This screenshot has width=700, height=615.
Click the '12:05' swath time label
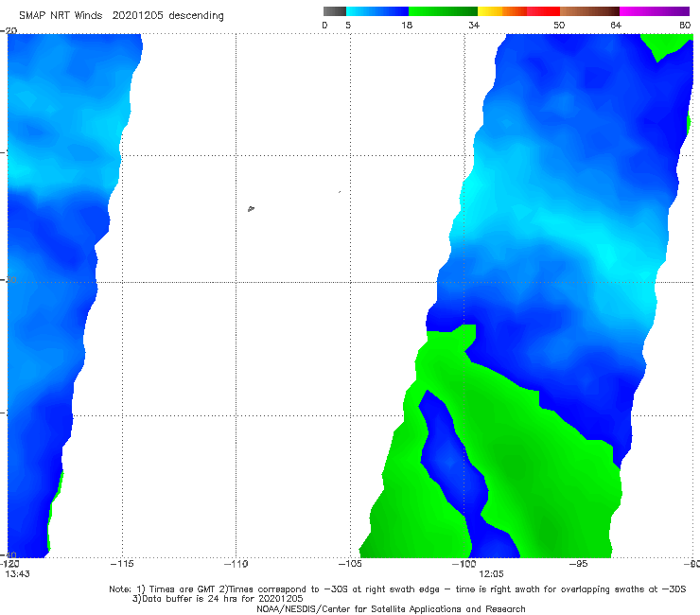point(491,574)
